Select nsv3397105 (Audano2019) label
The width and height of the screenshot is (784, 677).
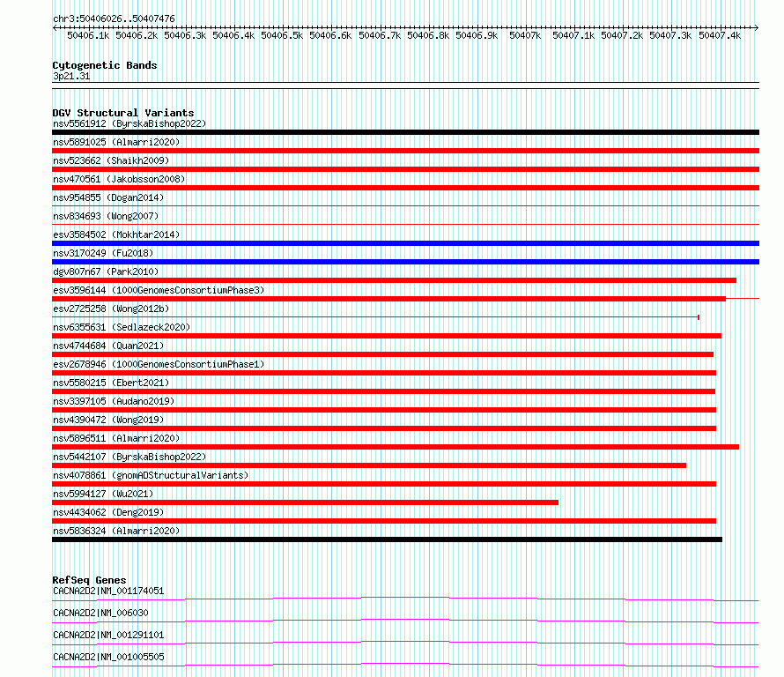pos(114,401)
